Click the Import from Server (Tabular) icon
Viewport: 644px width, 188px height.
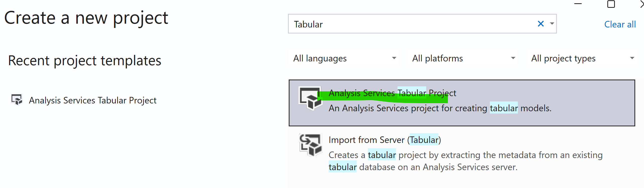(311, 145)
